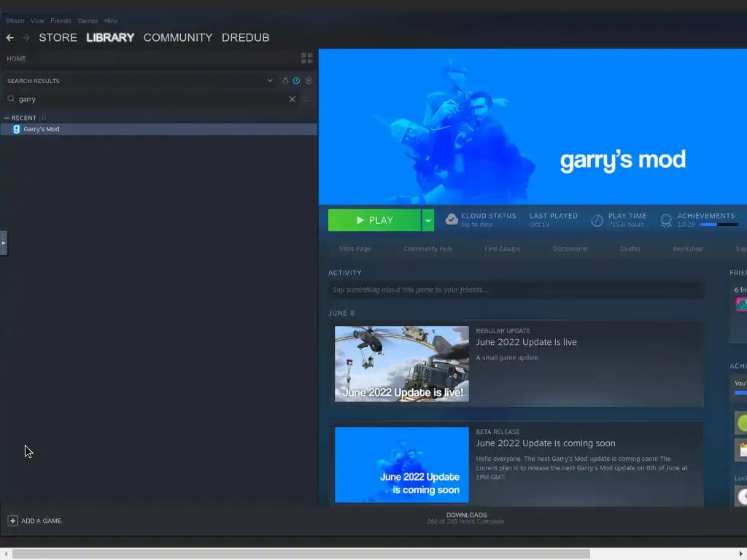Open the Update is coming soon thumbnail
Screen dimensions: 747x560
coord(402,464)
